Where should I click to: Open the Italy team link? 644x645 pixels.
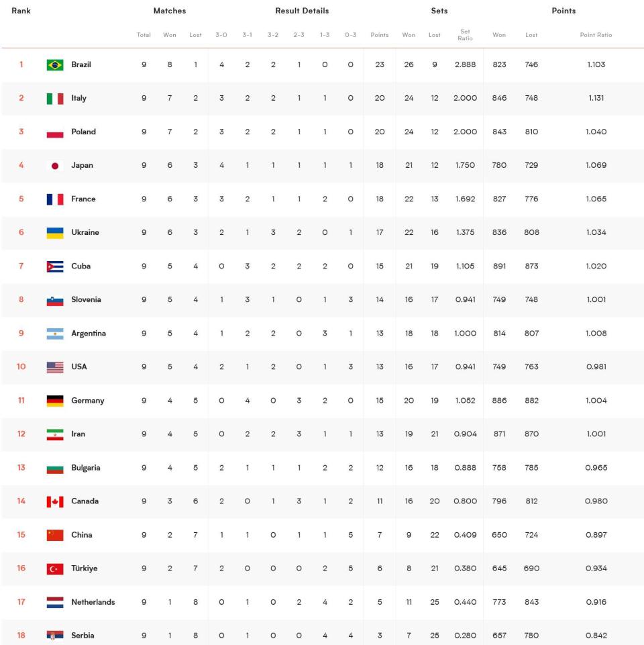(x=78, y=98)
